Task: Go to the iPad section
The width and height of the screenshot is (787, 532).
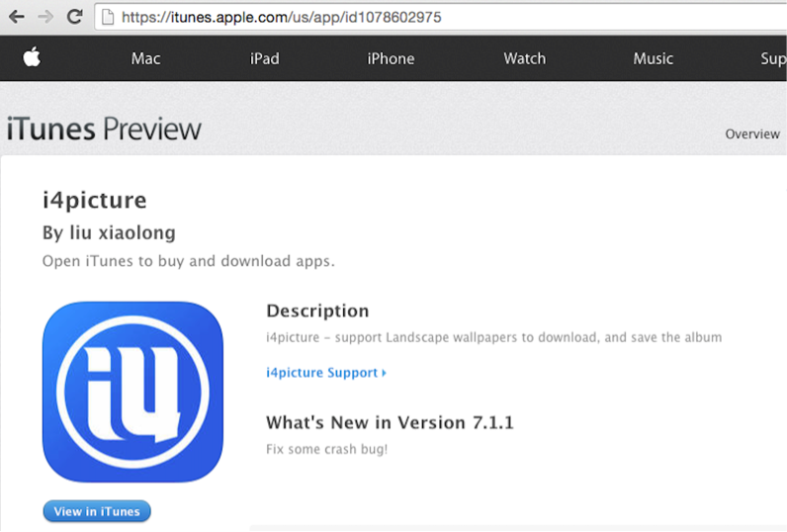Action: [264, 58]
